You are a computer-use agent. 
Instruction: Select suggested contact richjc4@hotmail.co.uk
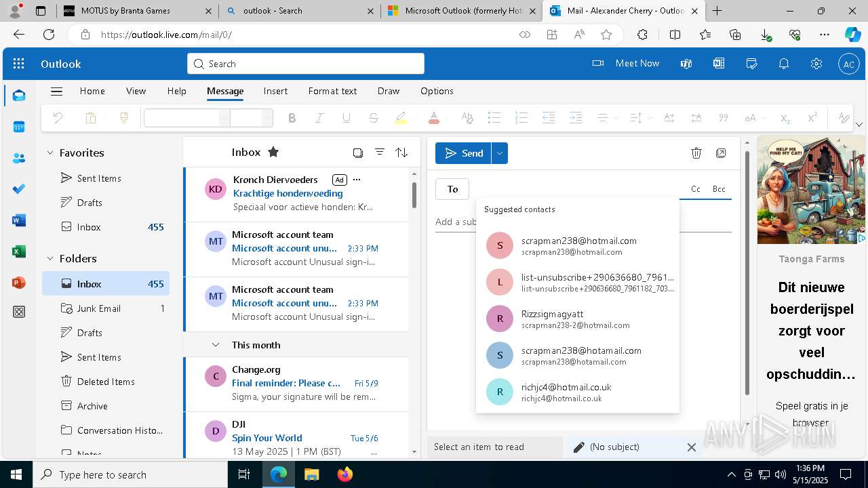click(578, 392)
